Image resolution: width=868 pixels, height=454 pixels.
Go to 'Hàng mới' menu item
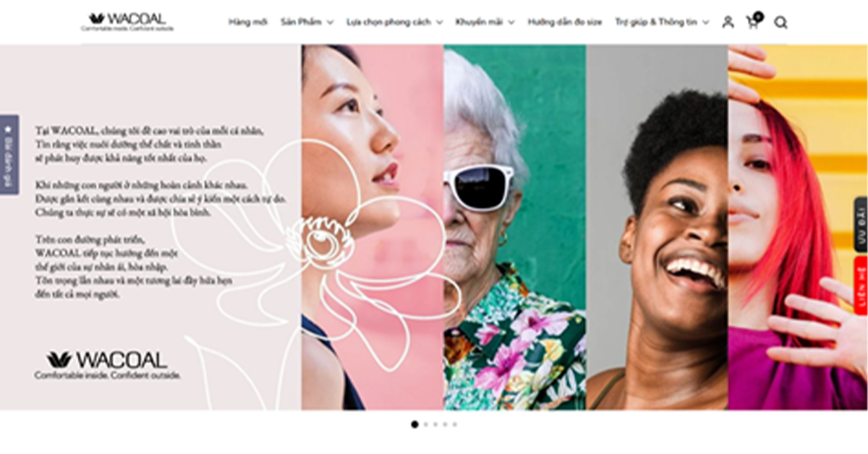click(248, 22)
